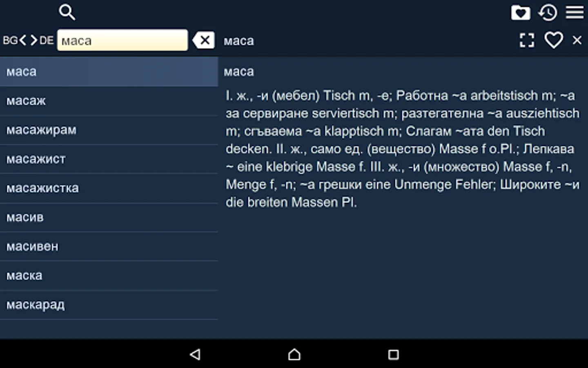Expand definition to fullscreen
This screenshot has width=588, height=368.
tap(527, 40)
